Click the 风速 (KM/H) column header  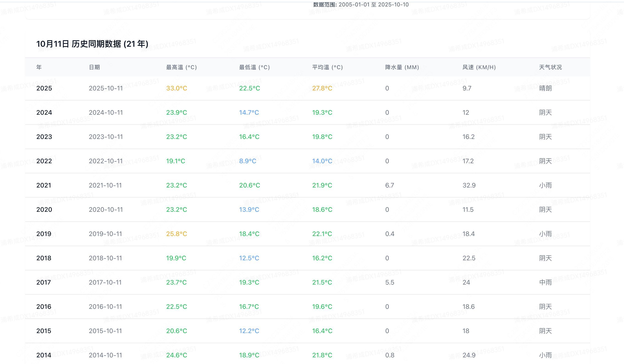click(x=479, y=67)
